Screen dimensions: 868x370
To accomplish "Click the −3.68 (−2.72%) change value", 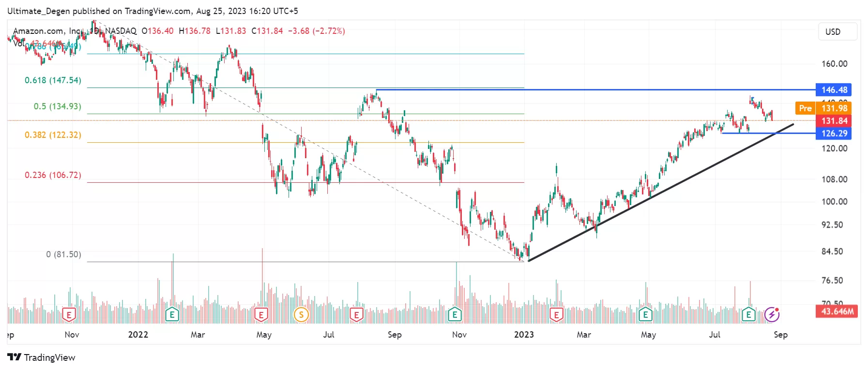I will [317, 31].
